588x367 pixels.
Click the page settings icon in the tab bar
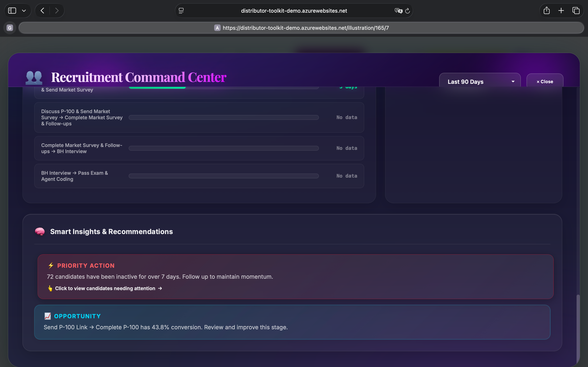(x=181, y=10)
